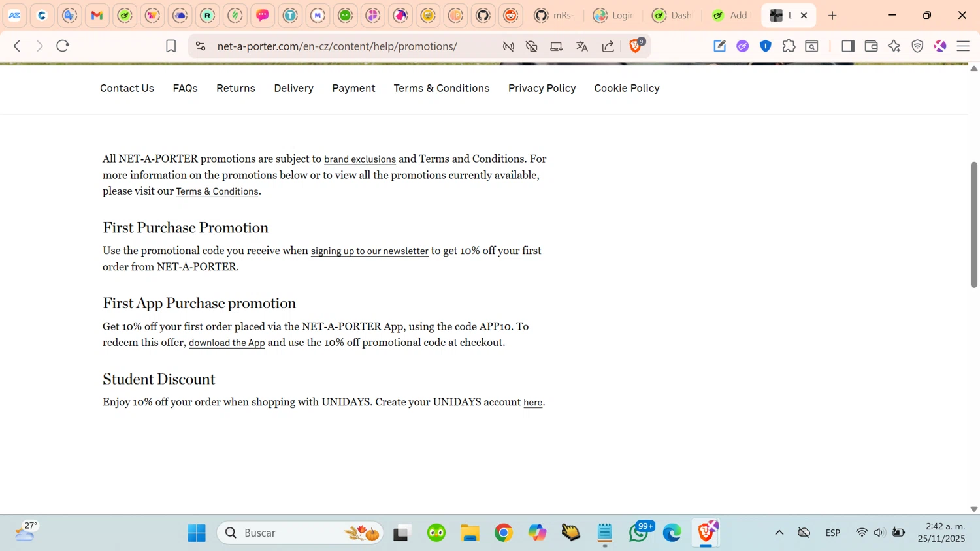Show hidden system tray icons
Image resolution: width=980 pixels, height=551 pixels.
779,533
